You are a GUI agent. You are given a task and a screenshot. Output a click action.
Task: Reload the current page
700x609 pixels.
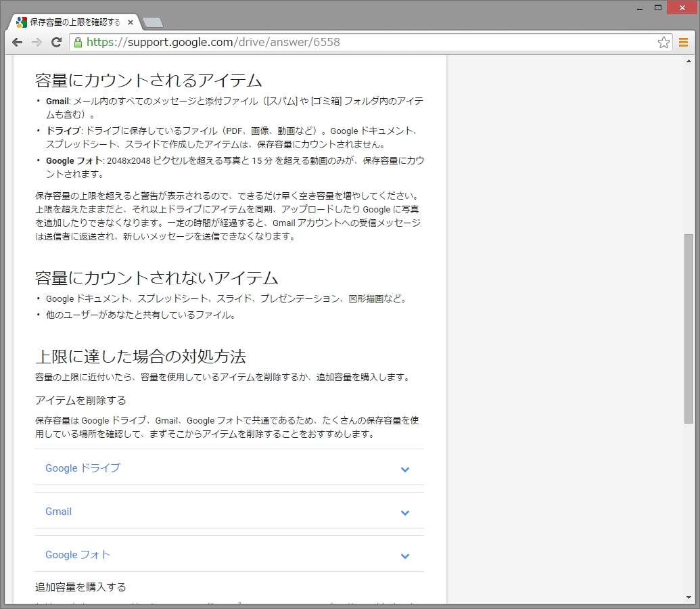pos(56,43)
